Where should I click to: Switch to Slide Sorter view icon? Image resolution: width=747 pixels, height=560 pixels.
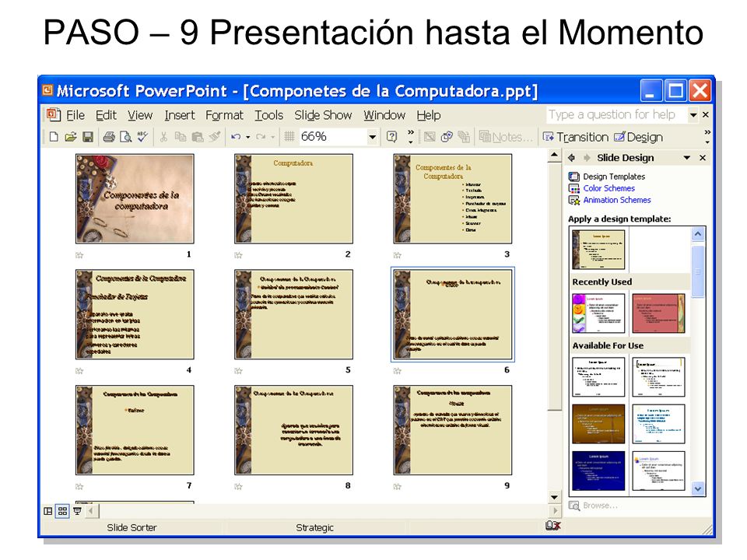(x=62, y=511)
